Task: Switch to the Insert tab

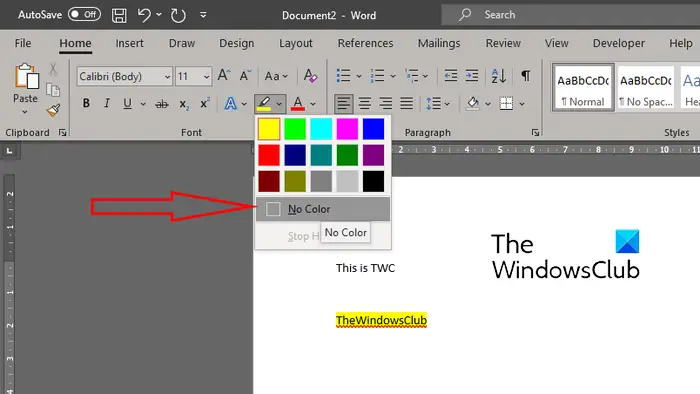Action: tap(129, 43)
